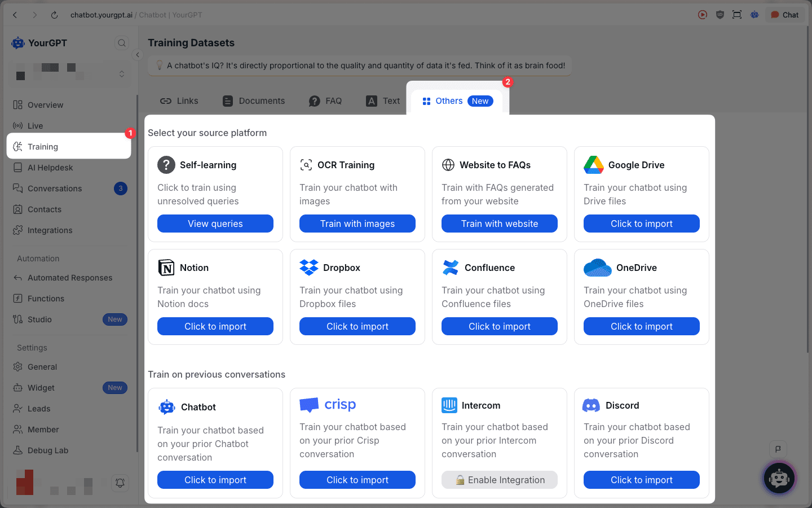This screenshot has height=508, width=812.
Task: Click the shield icon in browser toolbar
Action: click(x=720, y=15)
